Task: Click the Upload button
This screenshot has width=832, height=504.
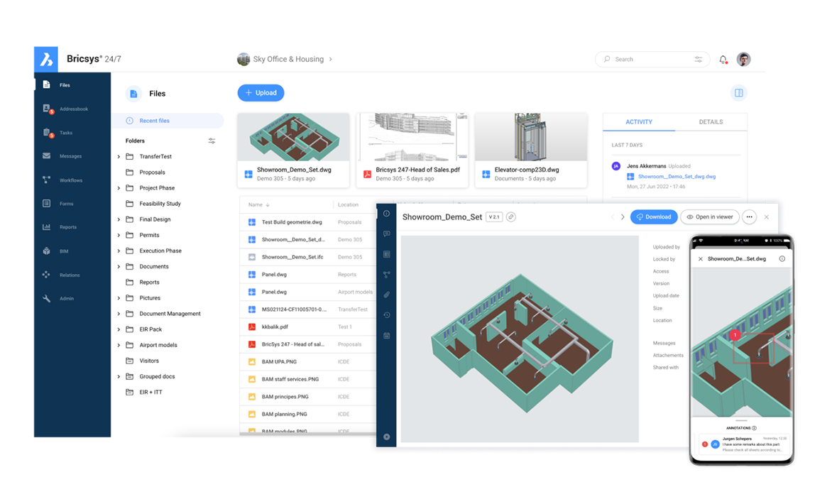Action: click(x=263, y=93)
